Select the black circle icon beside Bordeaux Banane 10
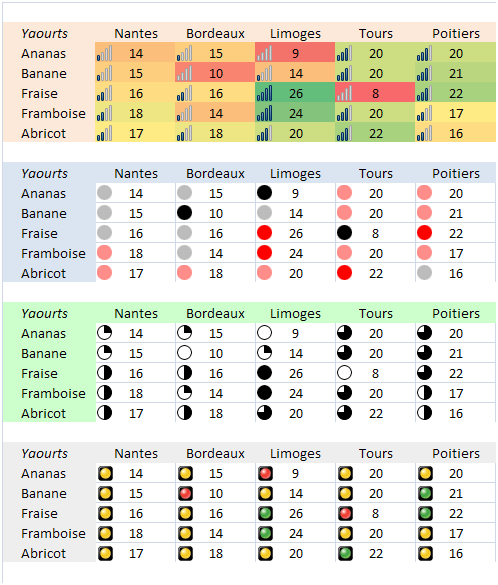This screenshot has height=585, width=498. coord(185,213)
